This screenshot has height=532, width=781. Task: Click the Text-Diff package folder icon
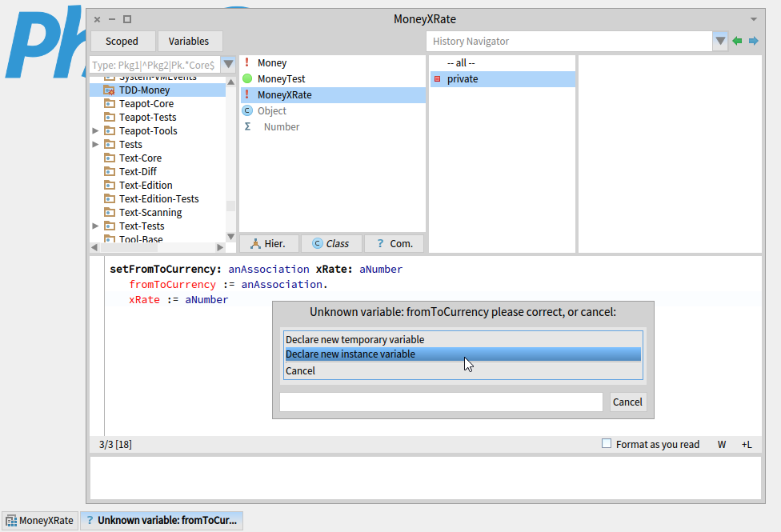[109, 171]
